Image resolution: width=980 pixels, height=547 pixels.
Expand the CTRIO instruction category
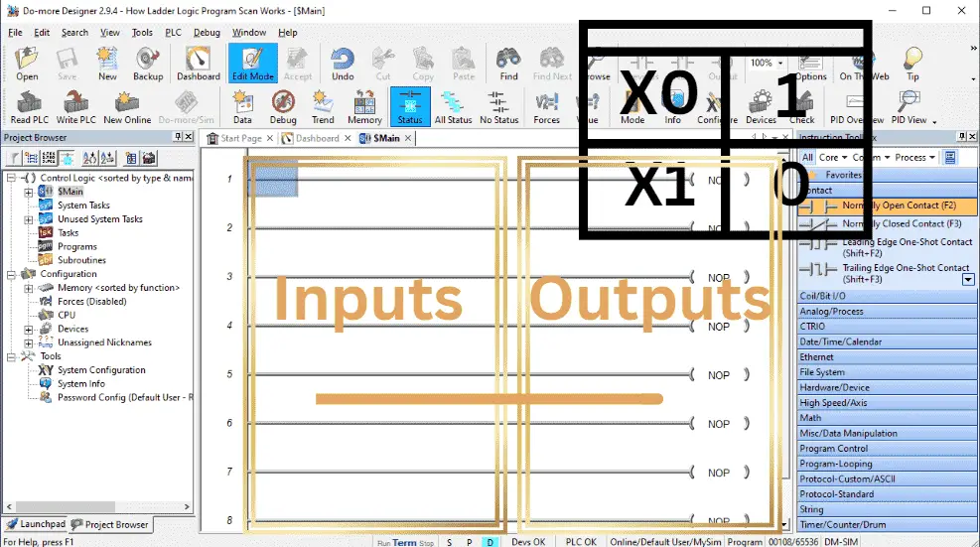(x=887, y=327)
